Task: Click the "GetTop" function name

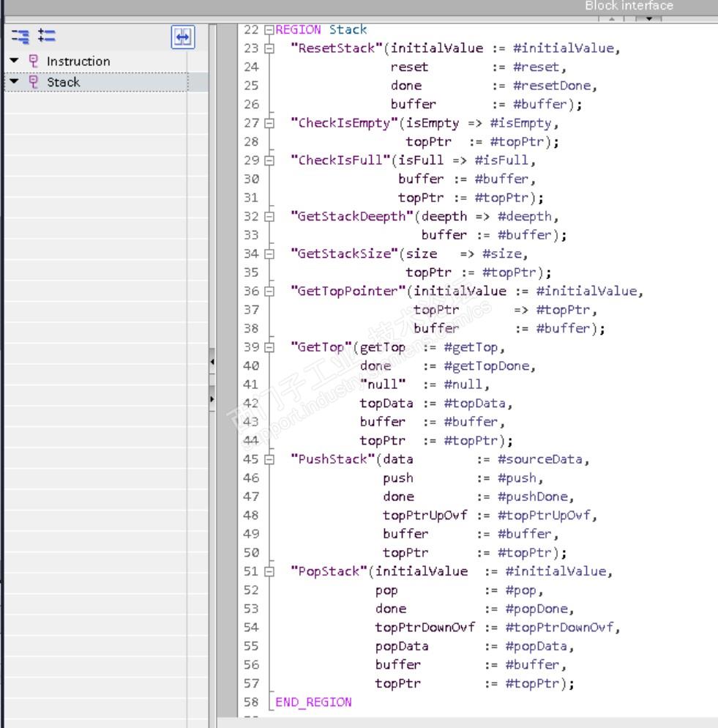Action: 321,347
